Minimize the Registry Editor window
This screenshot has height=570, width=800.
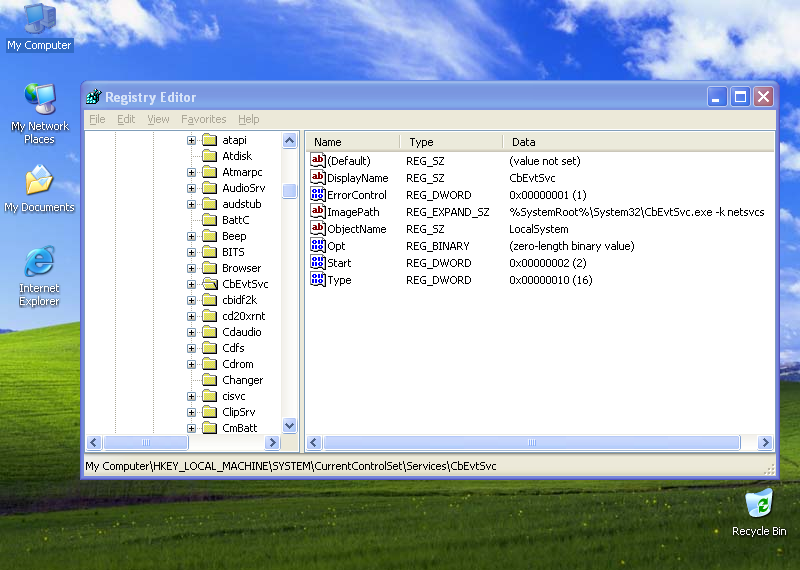click(x=717, y=96)
